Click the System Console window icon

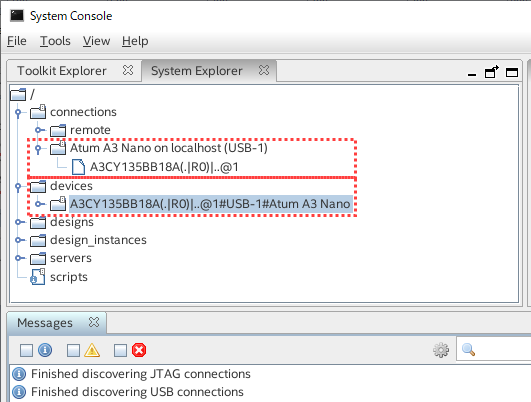coord(17,16)
